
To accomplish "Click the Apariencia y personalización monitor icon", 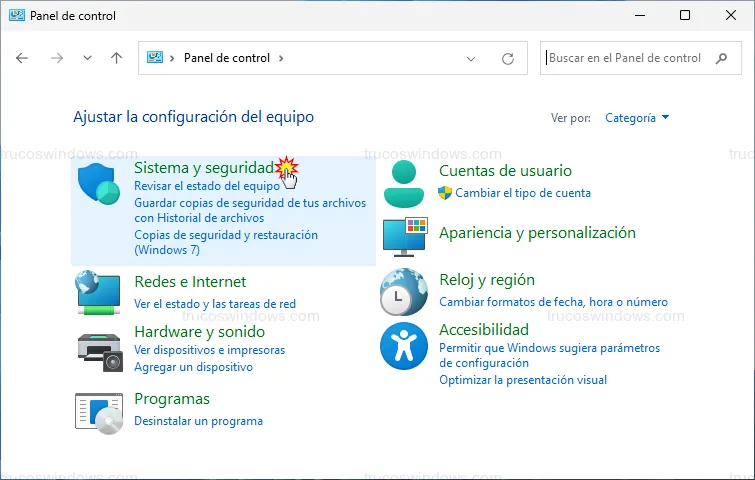I will pos(404,237).
